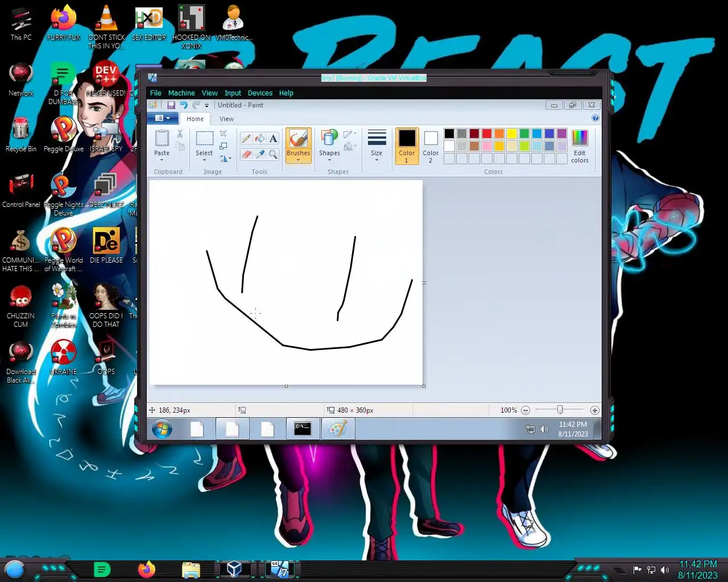Screen dimensions: 728x582
Task: Open the Peggle Deluxe desktop icon
Action: tap(64, 134)
